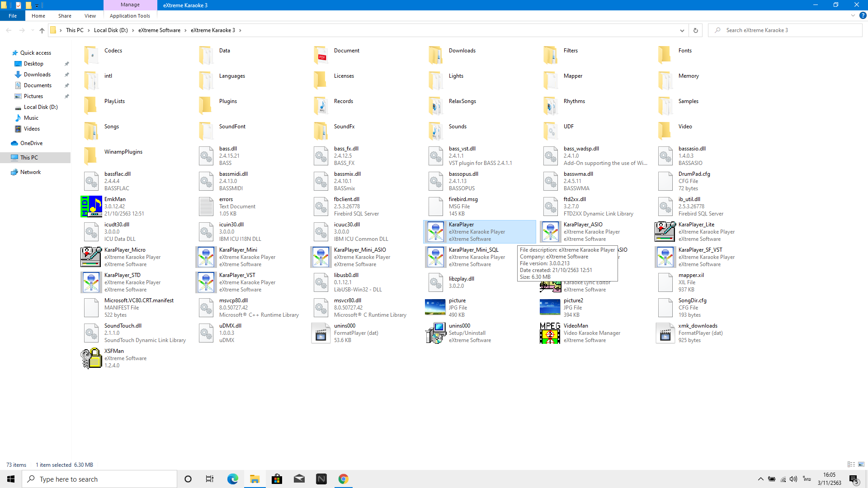
Task: Select the KaraPlayer_Mini icon
Action: pos(206,257)
